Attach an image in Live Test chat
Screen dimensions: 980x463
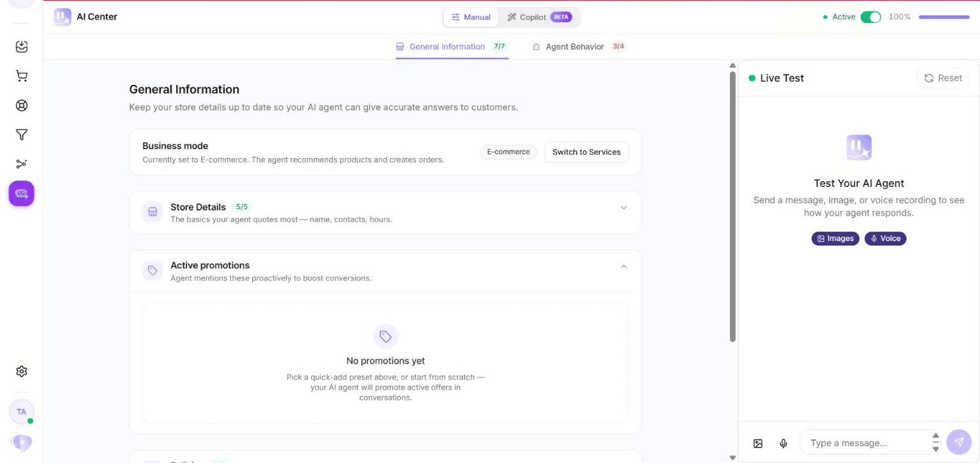758,443
